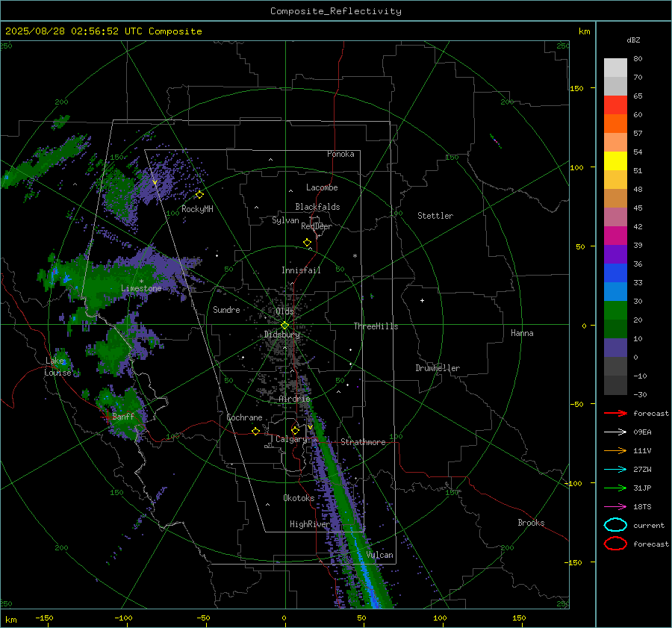Click the Banff label on the map
The image size is (672, 628).
click(123, 416)
